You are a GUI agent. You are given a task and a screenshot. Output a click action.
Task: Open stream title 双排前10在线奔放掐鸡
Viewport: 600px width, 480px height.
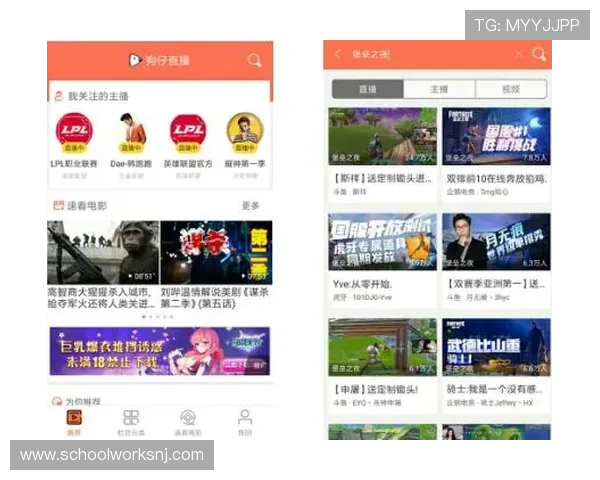(x=497, y=178)
